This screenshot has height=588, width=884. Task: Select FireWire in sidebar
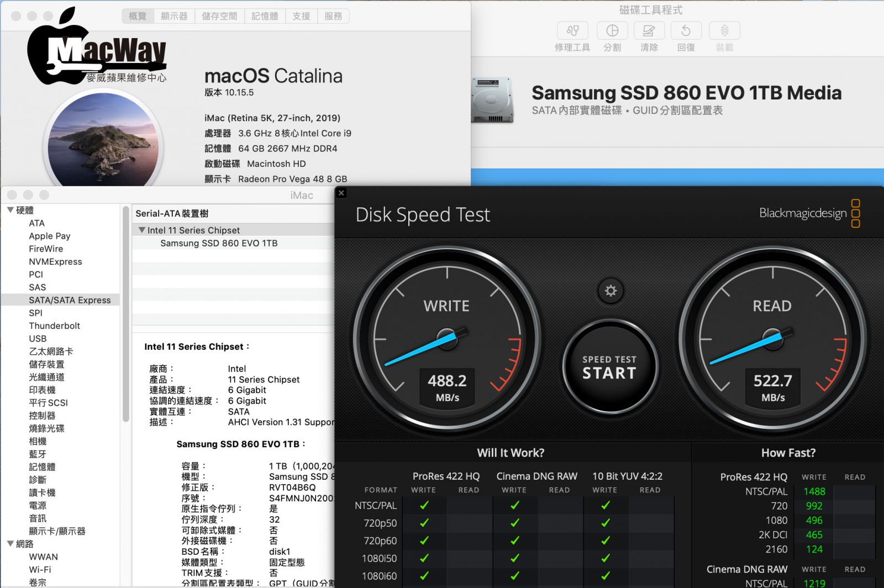[46, 249]
